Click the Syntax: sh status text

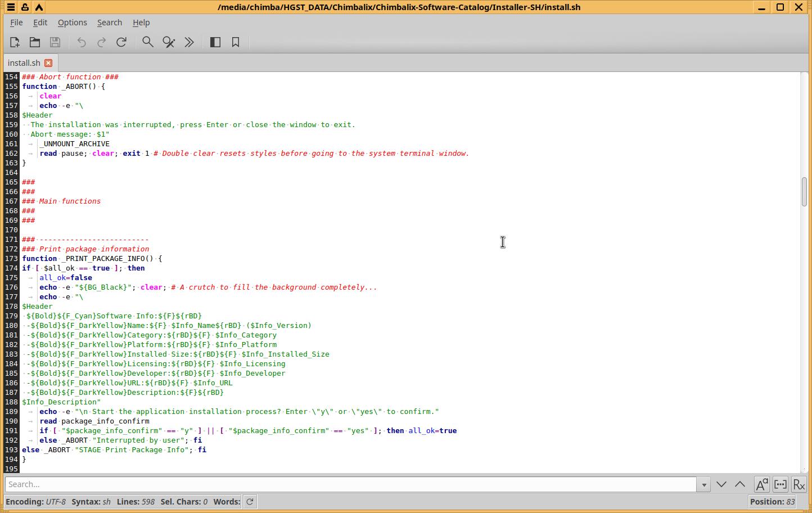tap(91, 502)
